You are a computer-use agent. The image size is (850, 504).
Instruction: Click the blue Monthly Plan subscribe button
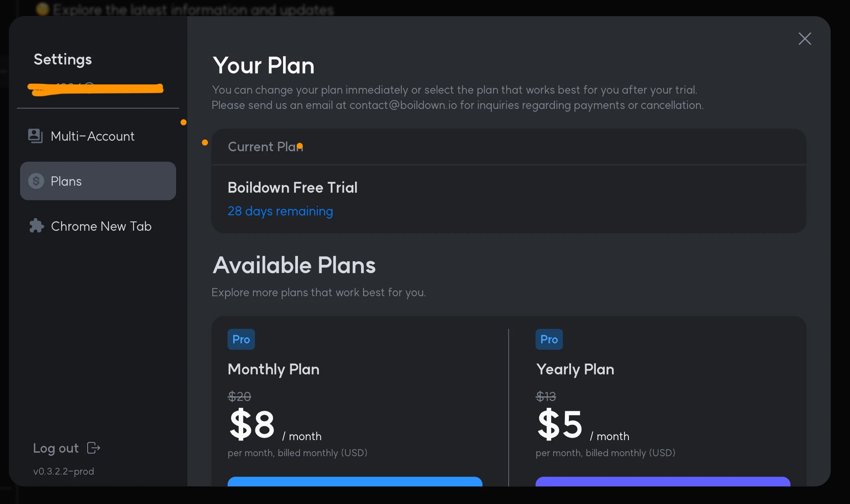[355, 481]
